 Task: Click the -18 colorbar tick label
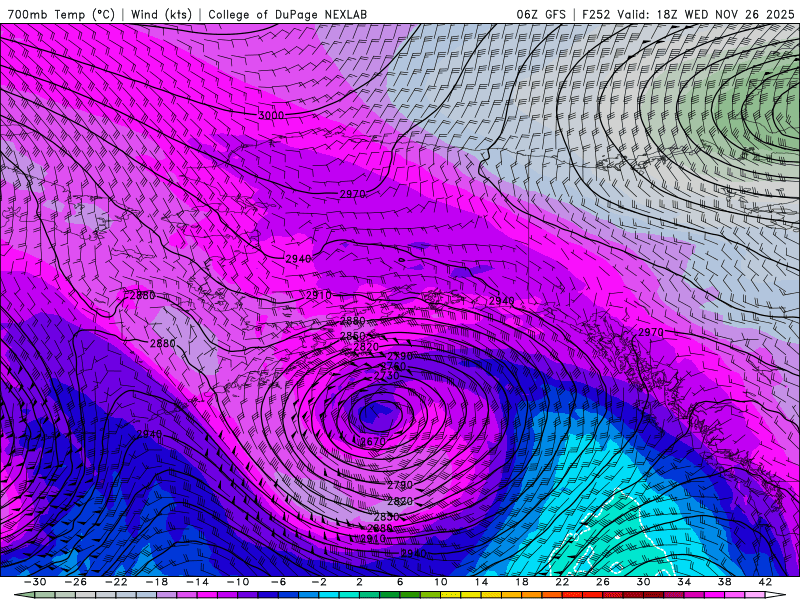(x=157, y=582)
